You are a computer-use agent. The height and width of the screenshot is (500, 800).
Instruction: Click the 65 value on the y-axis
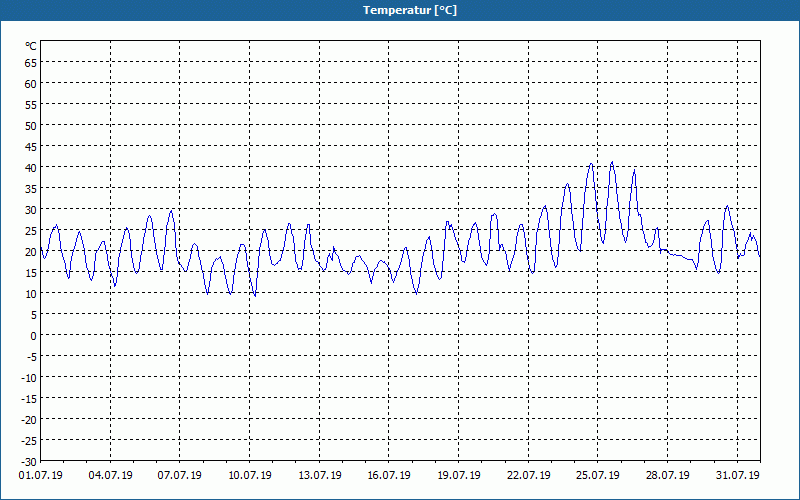(30, 62)
